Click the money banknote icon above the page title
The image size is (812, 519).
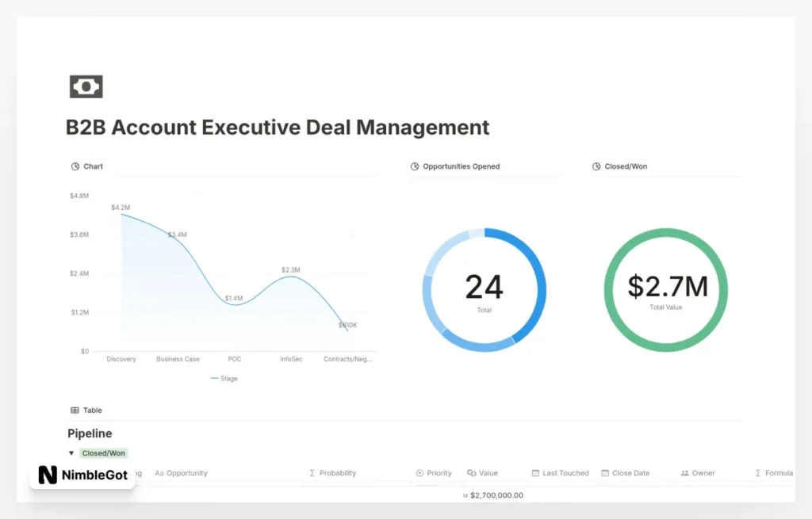tap(86, 86)
